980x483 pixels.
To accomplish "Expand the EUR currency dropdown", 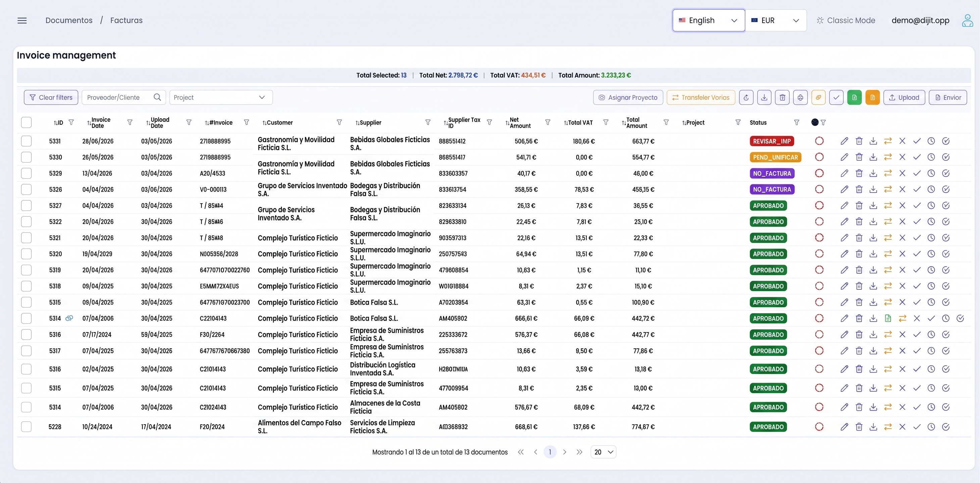I will [x=775, y=20].
